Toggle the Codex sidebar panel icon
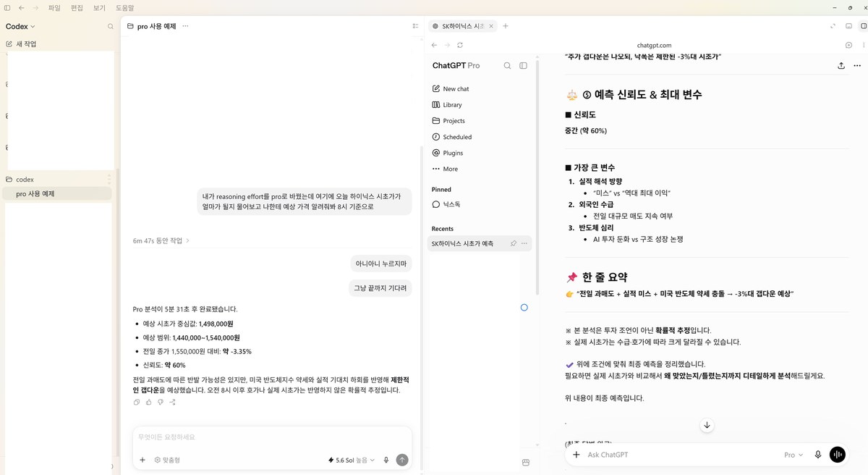868x475 pixels. click(x=7, y=7)
